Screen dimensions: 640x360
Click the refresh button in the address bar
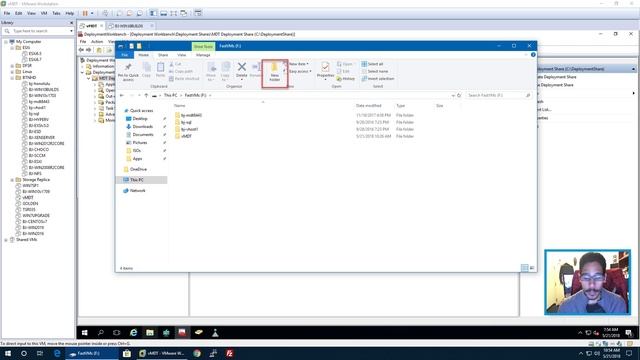click(x=459, y=95)
